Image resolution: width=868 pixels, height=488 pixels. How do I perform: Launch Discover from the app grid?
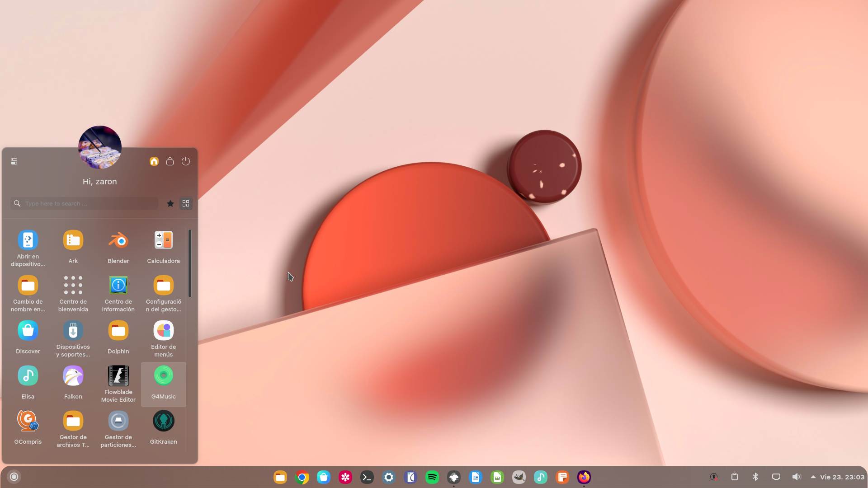[x=28, y=339]
